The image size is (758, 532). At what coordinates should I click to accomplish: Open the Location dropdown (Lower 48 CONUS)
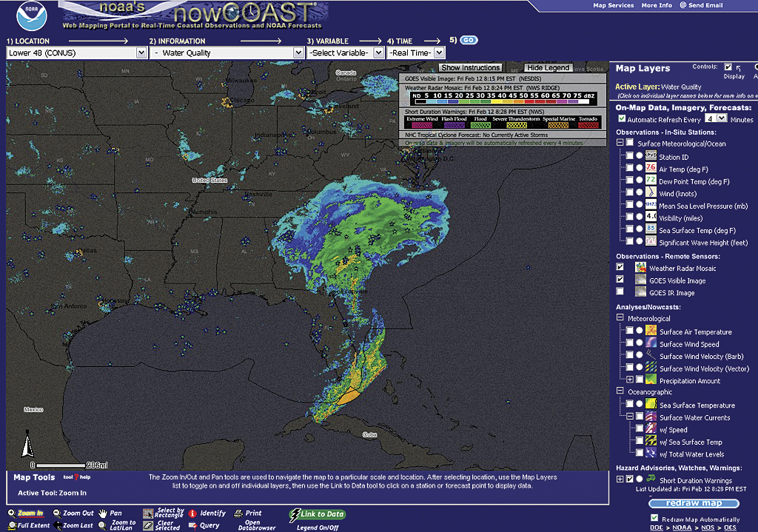tap(76, 53)
